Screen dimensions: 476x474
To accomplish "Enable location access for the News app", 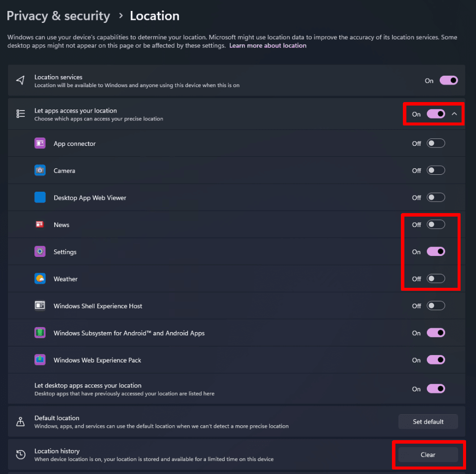I will tap(436, 225).
